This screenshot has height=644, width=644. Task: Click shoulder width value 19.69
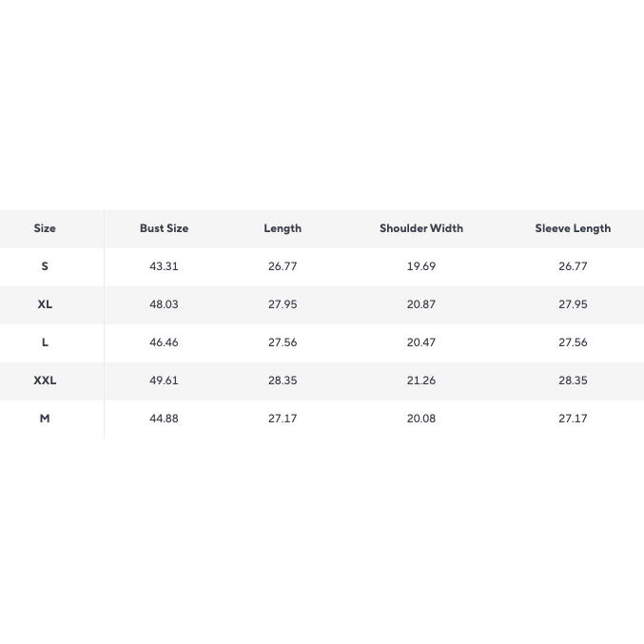[x=421, y=266]
